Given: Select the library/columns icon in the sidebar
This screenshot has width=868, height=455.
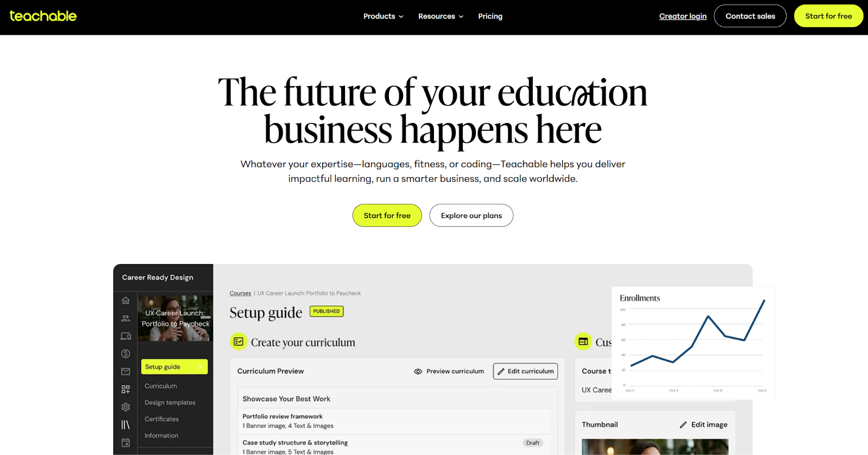Looking at the screenshot, I should click(x=125, y=424).
